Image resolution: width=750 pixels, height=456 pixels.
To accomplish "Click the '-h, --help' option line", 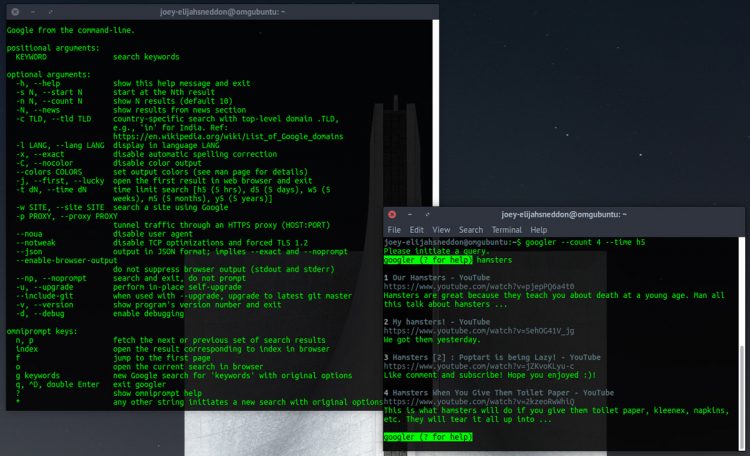I will 38,83.
